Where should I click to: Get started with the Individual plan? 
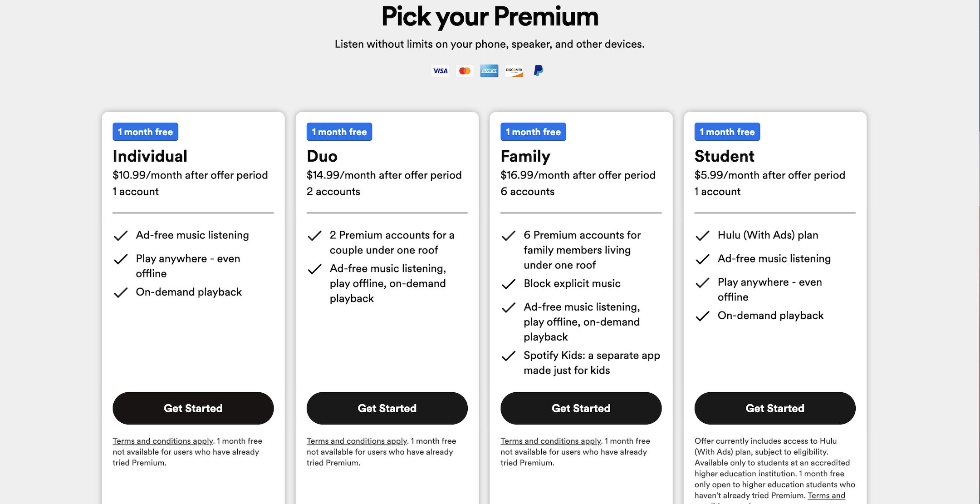[x=193, y=408]
